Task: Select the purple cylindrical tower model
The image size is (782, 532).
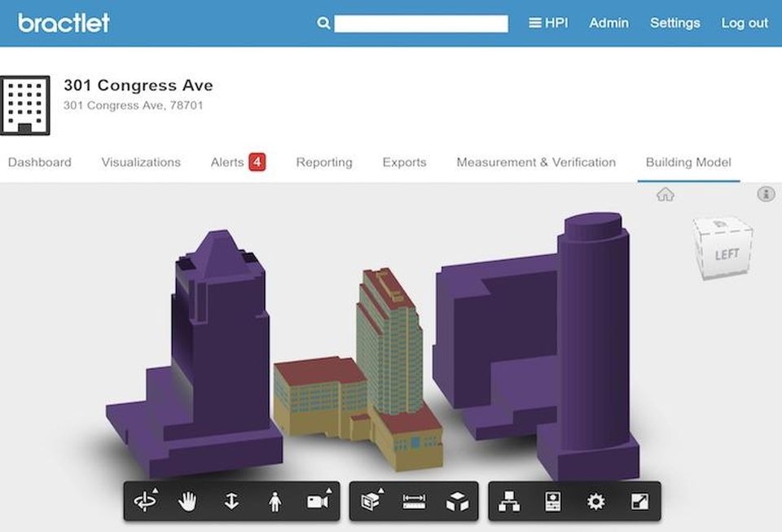Action: point(594,339)
